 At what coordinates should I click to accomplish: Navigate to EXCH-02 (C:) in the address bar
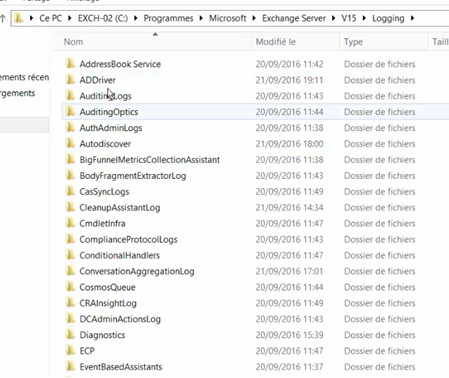click(103, 18)
